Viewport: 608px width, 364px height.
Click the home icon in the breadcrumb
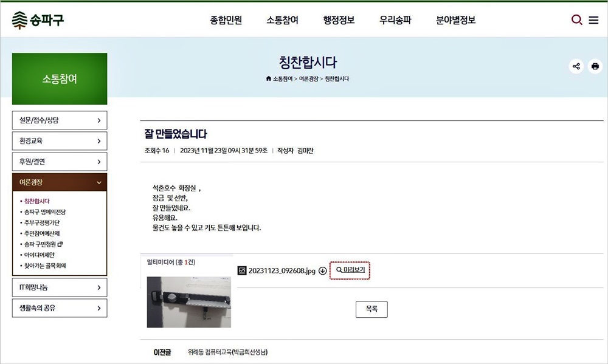268,78
